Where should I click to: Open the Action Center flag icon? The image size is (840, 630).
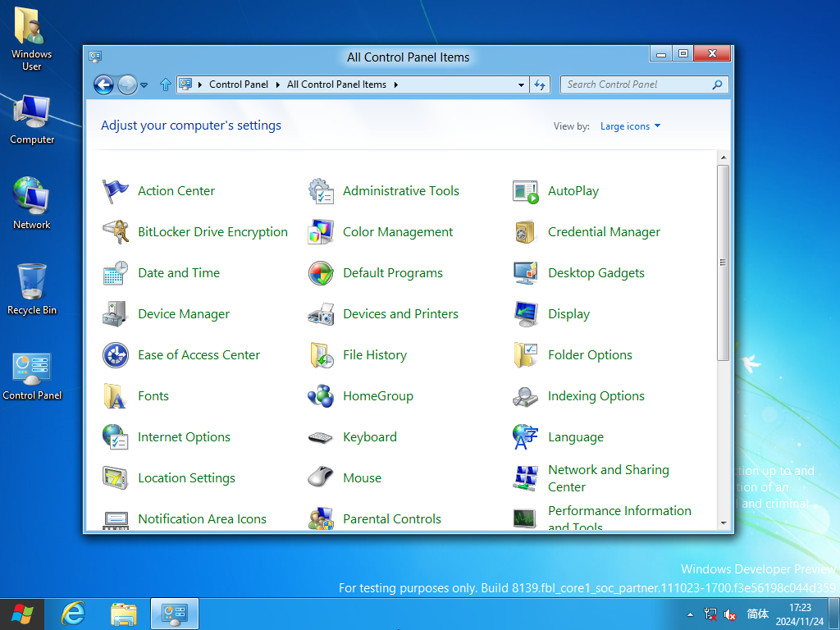point(115,191)
